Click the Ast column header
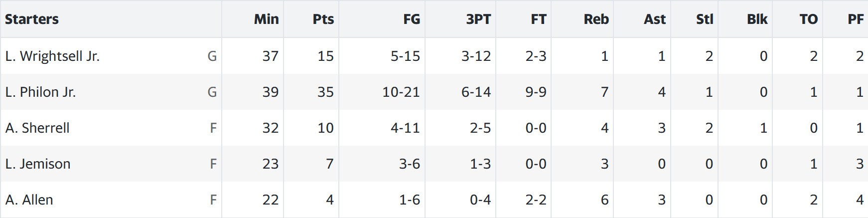 click(x=655, y=19)
